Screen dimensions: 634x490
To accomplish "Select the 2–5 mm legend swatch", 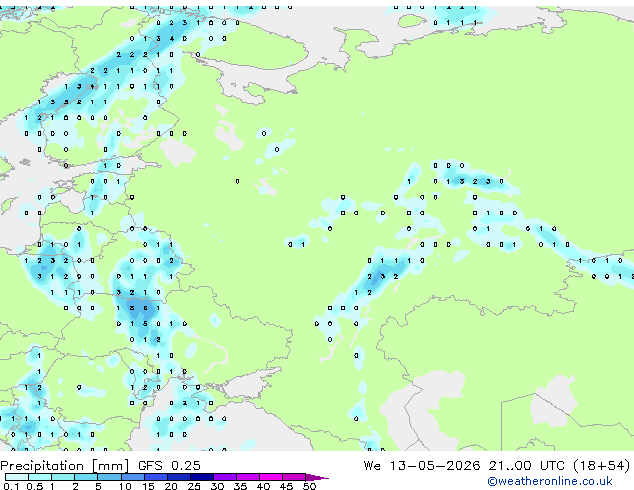I will [x=86, y=477].
